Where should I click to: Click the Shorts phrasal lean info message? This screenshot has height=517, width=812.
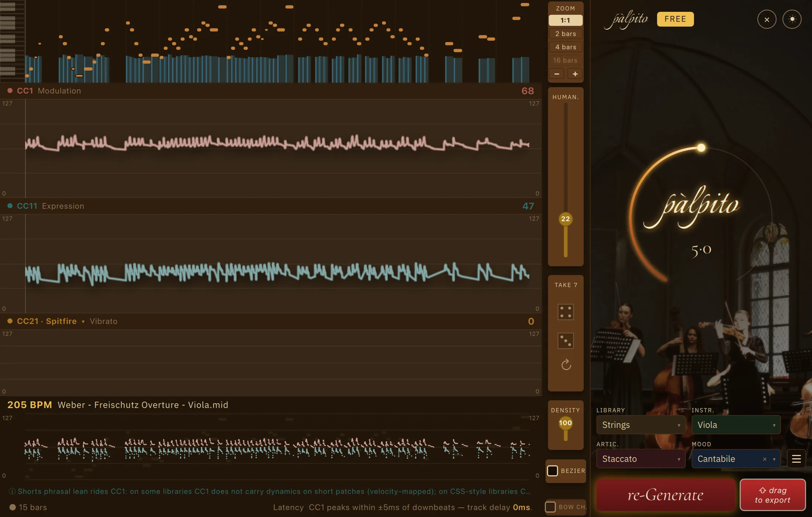(x=274, y=492)
